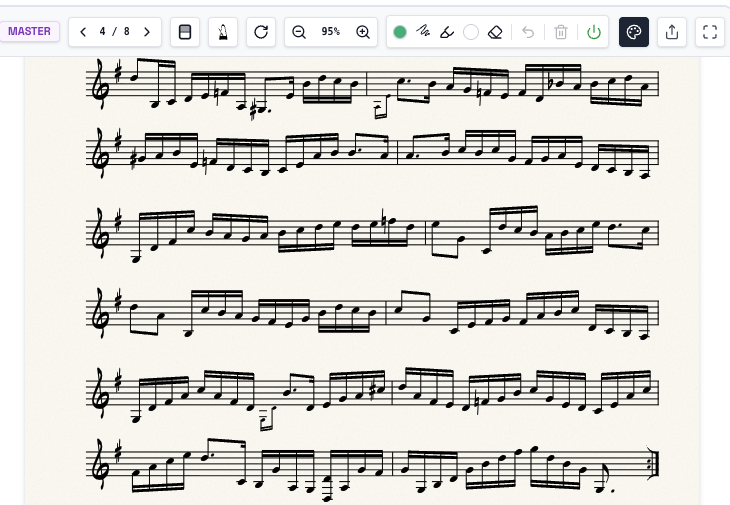
Task: Toggle the half-page view icon
Action: (185, 32)
